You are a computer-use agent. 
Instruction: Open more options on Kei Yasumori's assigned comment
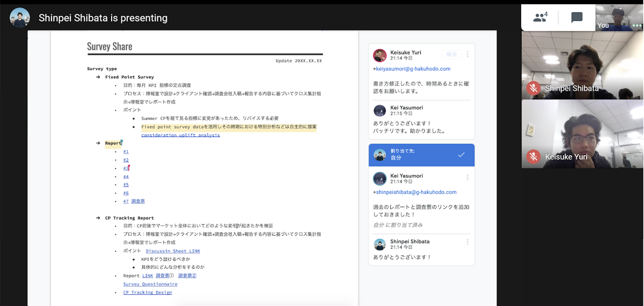467,178
